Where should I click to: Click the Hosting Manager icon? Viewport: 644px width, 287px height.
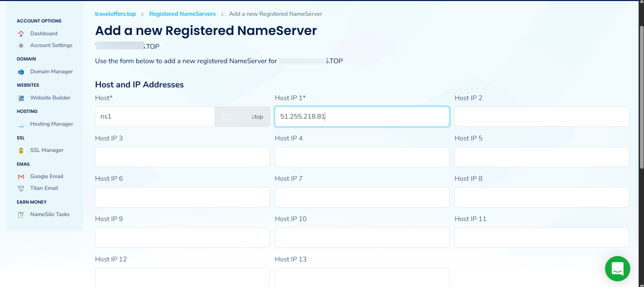[21, 124]
